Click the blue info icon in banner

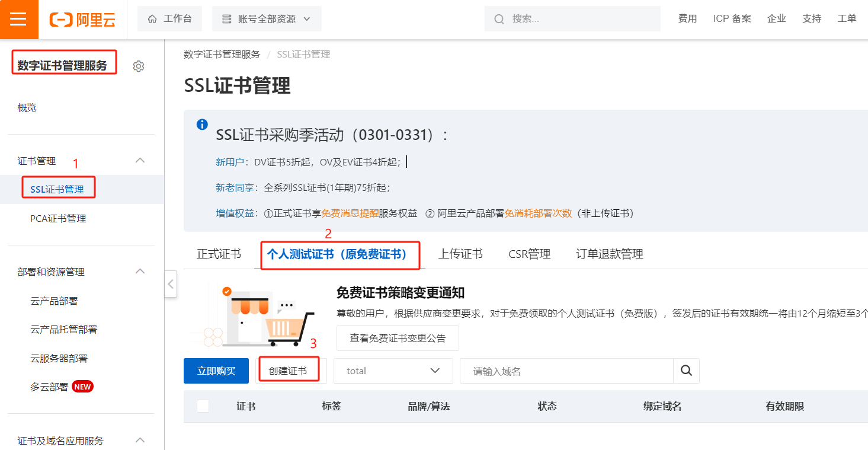[x=202, y=125]
